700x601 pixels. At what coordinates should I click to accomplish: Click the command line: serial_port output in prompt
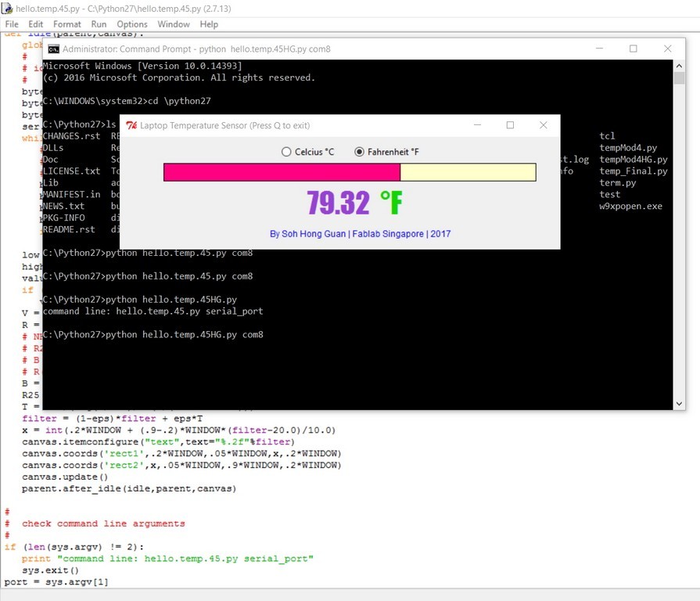point(153,311)
